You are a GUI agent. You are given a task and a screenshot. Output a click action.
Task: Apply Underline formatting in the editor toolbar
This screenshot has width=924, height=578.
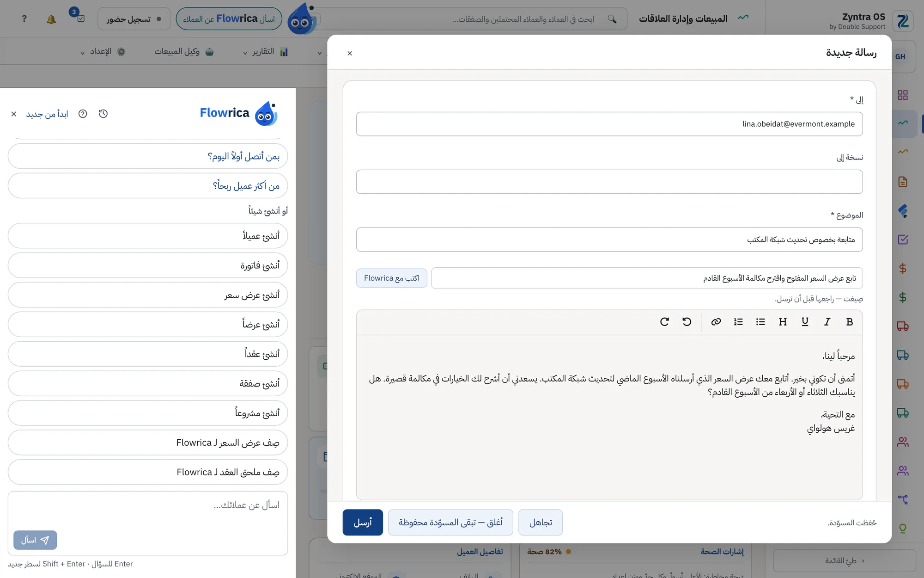point(805,322)
